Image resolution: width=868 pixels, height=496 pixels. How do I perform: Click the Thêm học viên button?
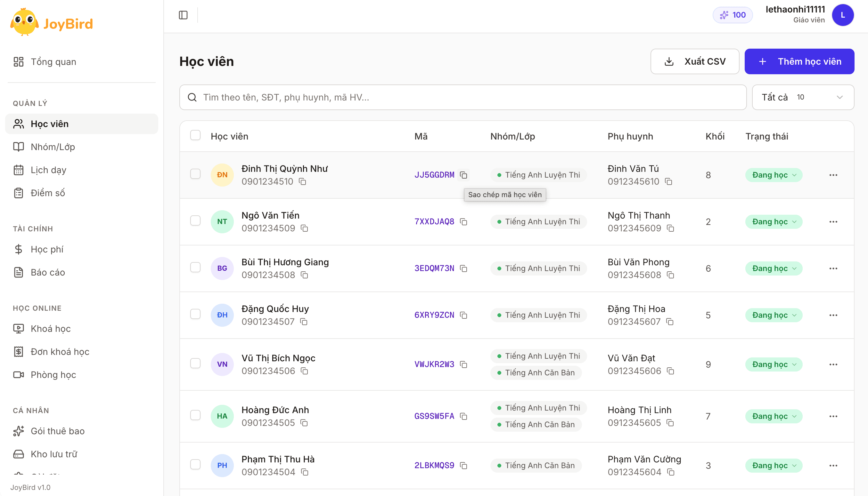click(x=799, y=61)
